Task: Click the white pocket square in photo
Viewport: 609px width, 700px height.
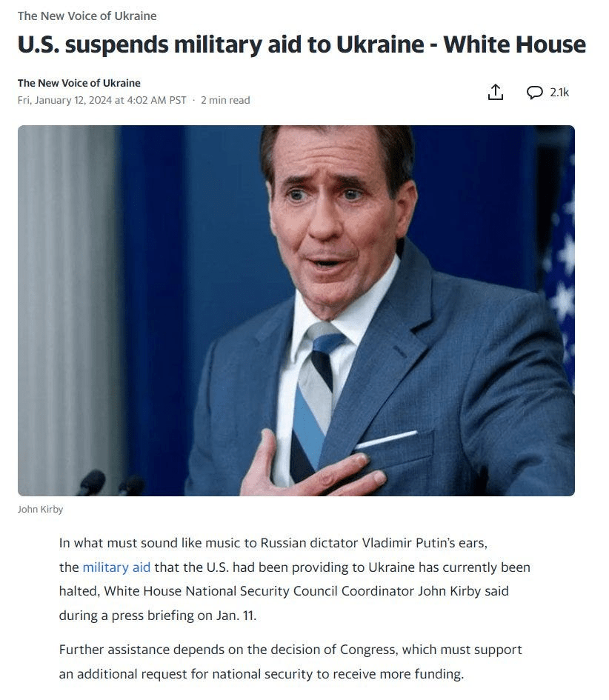Action: point(386,440)
